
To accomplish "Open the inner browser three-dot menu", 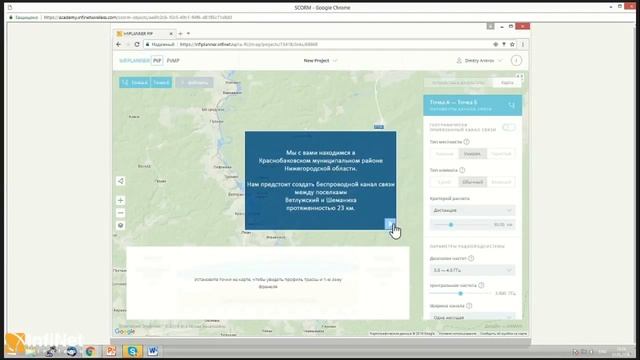I will pos(522,44).
